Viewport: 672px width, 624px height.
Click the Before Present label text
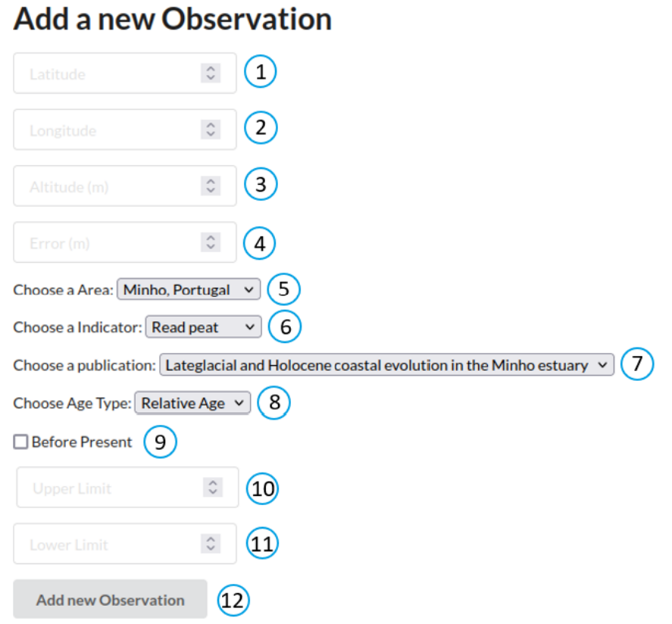pyautogui.click(x=82, y=442)
